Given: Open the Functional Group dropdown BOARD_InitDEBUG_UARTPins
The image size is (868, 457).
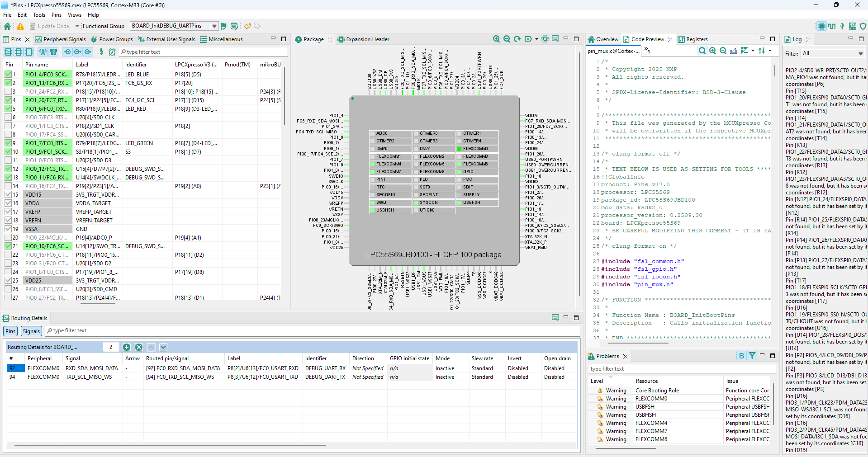Looking at the screenshot, I should coord(174,26).
